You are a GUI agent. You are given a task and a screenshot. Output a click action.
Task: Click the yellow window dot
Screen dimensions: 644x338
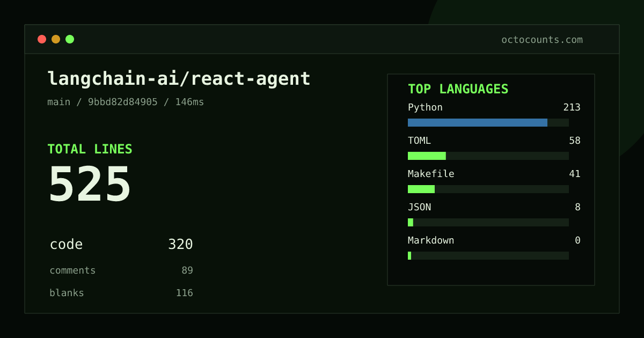(x=56, y=39)
